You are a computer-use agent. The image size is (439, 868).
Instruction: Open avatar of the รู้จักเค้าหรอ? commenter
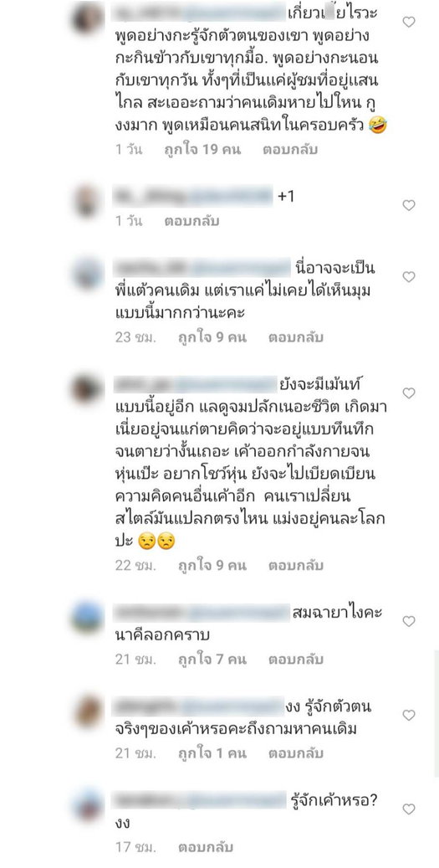87,805
